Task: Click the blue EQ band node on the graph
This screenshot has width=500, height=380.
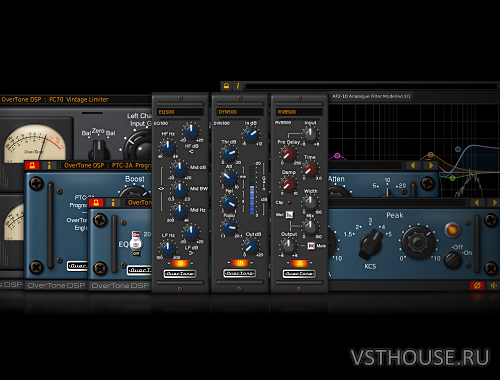Action: [458, 149]
